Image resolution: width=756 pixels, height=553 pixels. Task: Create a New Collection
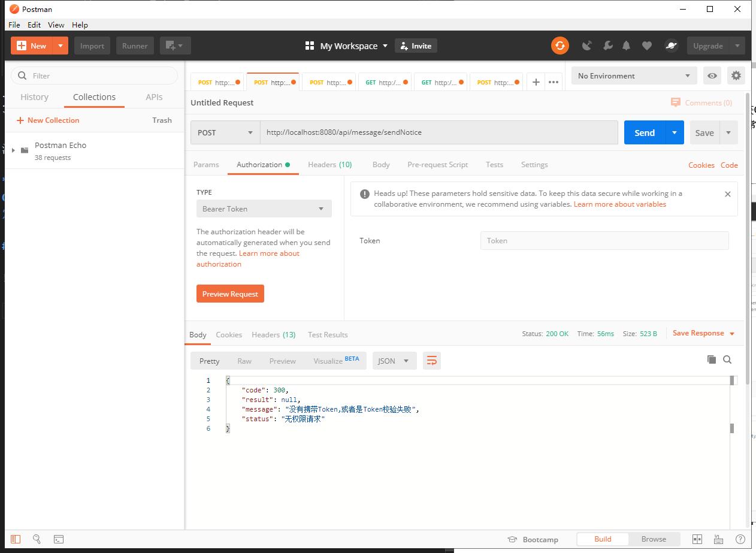click(x=48, y=120)
